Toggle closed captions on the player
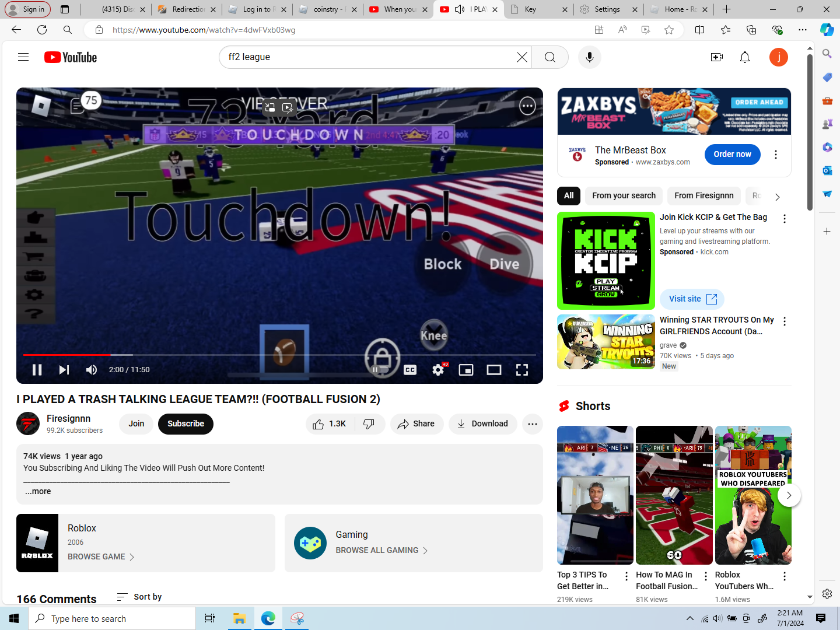840x630 pixels. [410, 370]
